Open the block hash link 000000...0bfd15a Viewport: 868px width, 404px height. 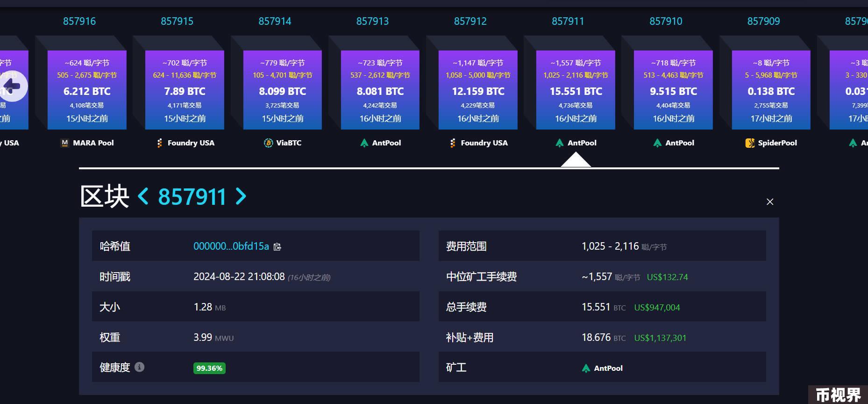coord(231,246)
